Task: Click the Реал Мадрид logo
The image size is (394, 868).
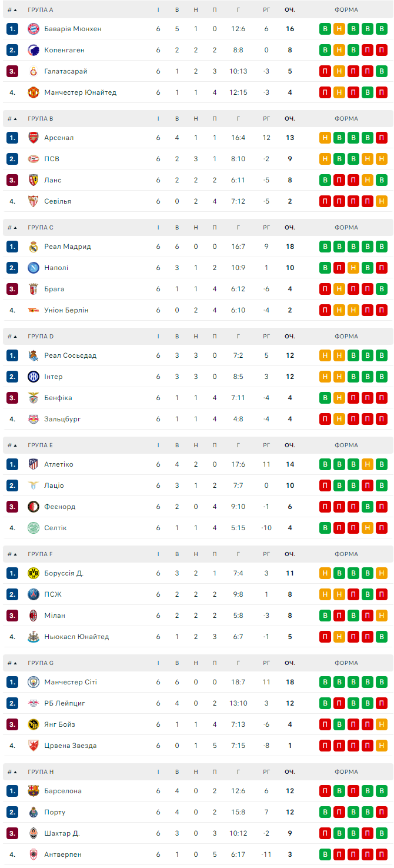Action: point(34,247)
